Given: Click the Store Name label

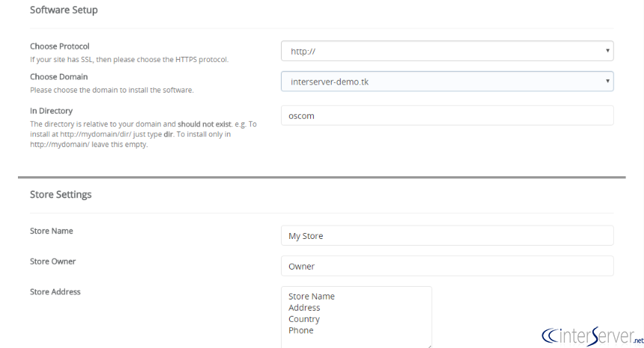Looking at the screenshot, I should [x=52, y=231].
